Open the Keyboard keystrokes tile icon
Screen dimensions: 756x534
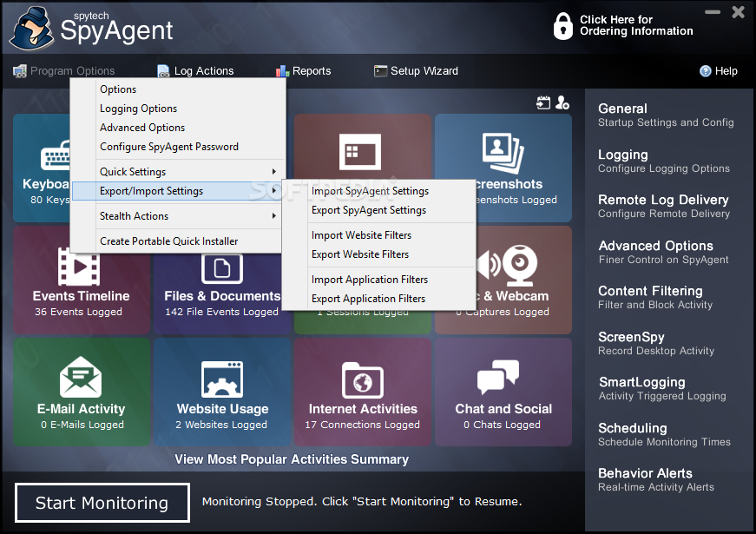56,155
